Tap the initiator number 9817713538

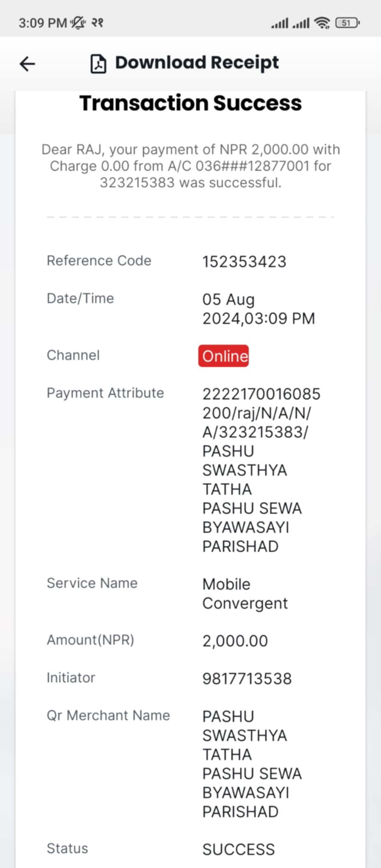247,679
